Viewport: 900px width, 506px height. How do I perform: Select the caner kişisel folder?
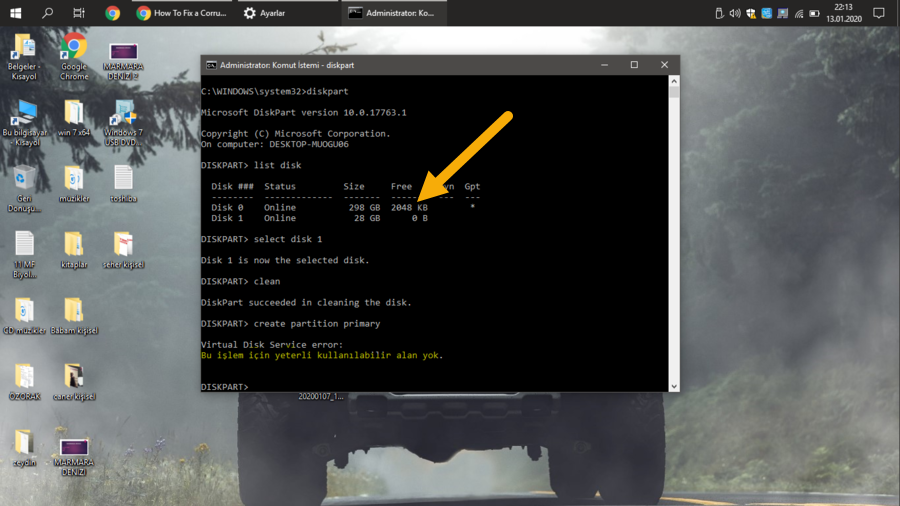[x=73, y=382]
